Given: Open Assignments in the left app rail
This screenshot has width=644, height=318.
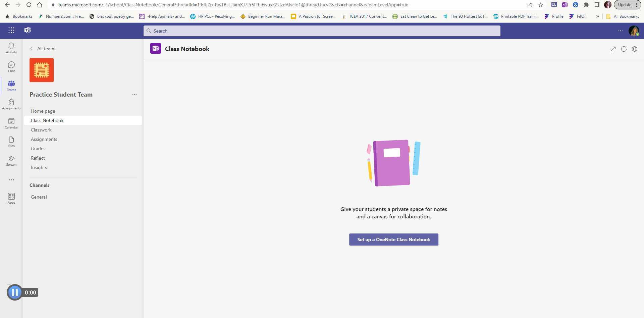Looking at the screenshot, I should [11, 104].
